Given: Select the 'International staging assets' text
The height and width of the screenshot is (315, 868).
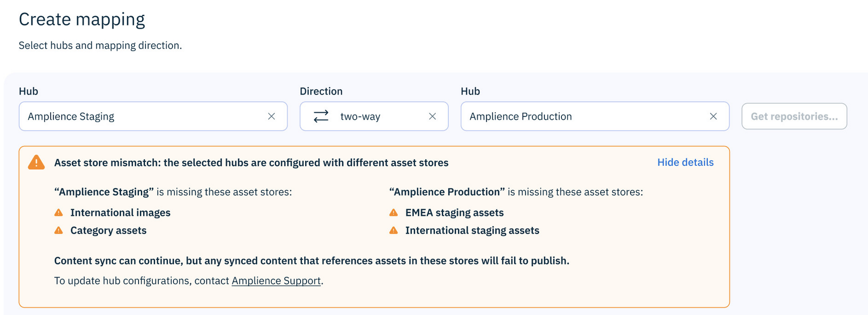Looking at the screenshot, I should [x=472, y=230].
